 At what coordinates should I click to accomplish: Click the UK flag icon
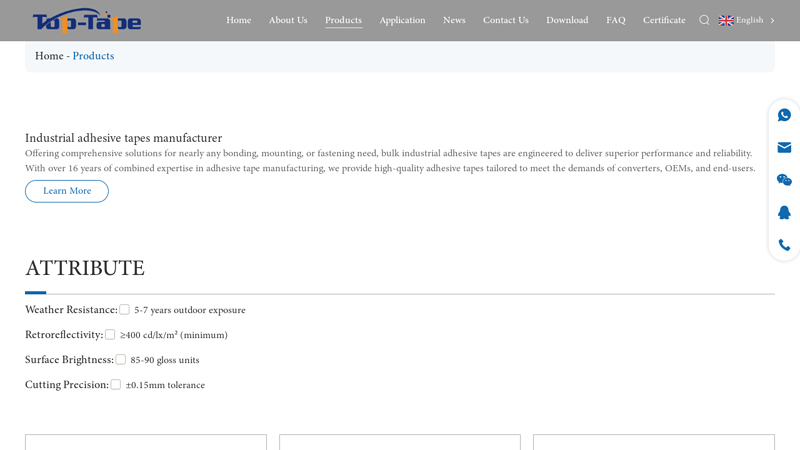tap(726, 20)
